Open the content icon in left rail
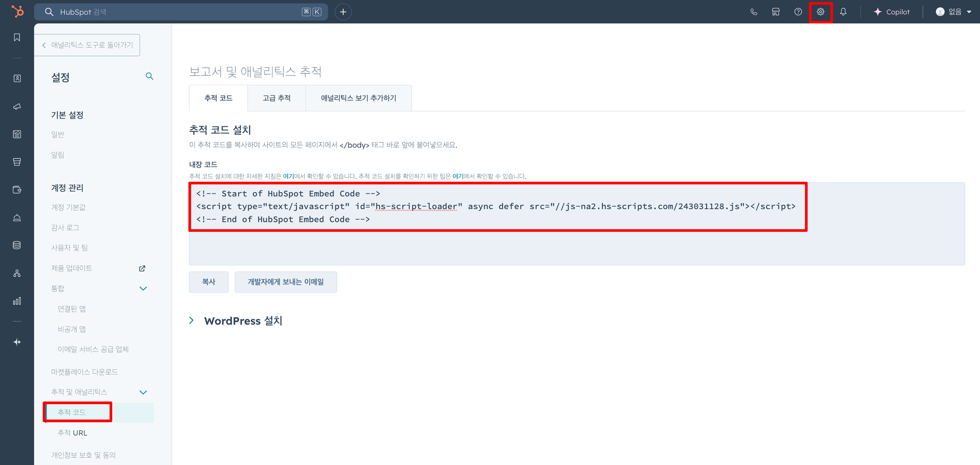Viewport: 980px width, 465px height. [17, 134]
